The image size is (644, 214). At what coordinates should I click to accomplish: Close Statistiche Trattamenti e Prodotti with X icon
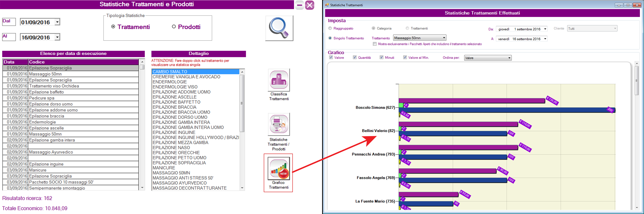click(309, 5)
